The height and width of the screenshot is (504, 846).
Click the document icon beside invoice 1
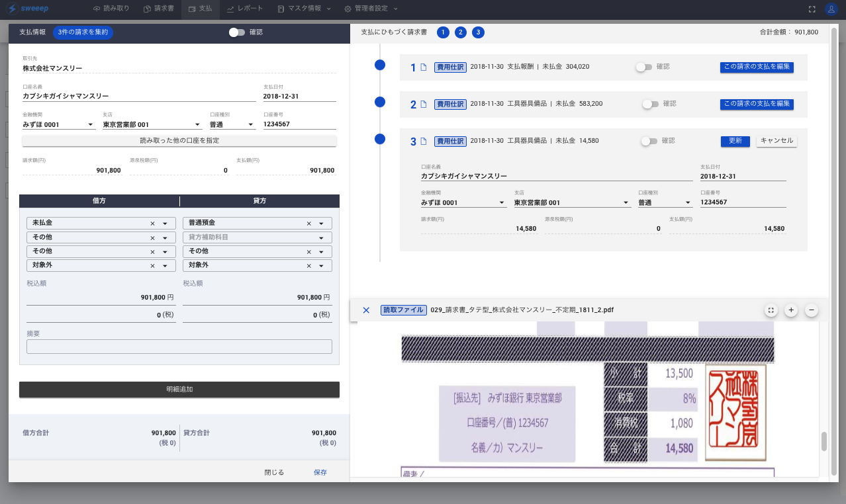point(424,67)
